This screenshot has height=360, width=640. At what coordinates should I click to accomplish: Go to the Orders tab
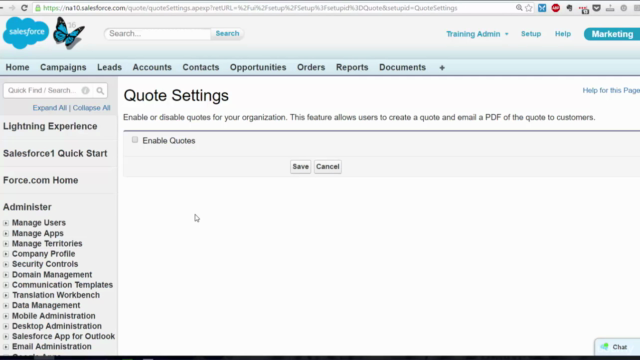[x=311, y=67]
